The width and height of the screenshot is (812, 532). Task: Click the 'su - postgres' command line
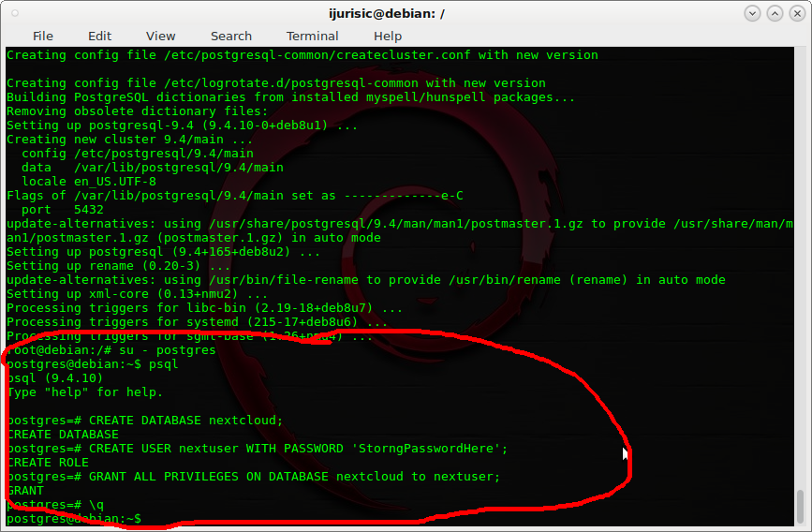[111, 350]
